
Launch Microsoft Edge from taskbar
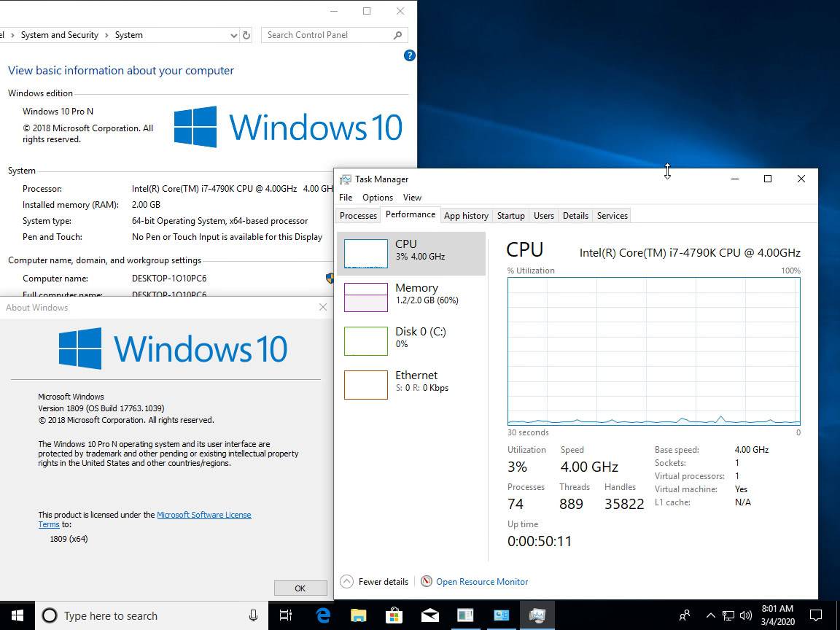[x=322, y=615]
